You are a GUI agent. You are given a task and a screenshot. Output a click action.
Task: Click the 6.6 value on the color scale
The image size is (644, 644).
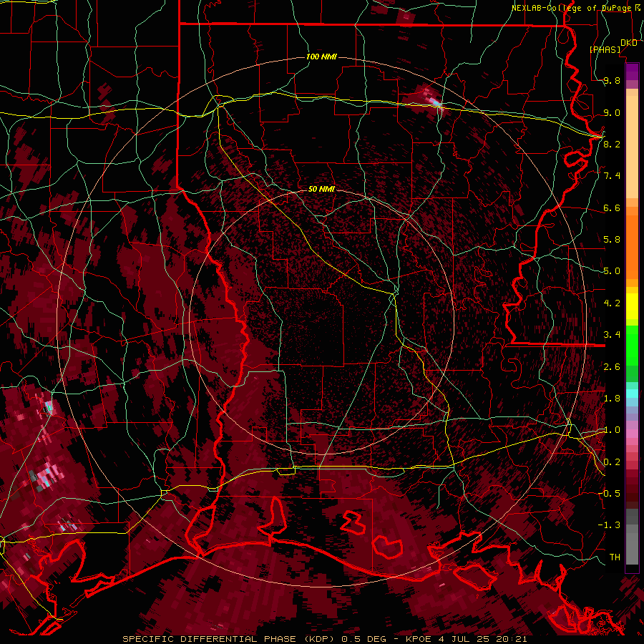click(x=612, y=208)
